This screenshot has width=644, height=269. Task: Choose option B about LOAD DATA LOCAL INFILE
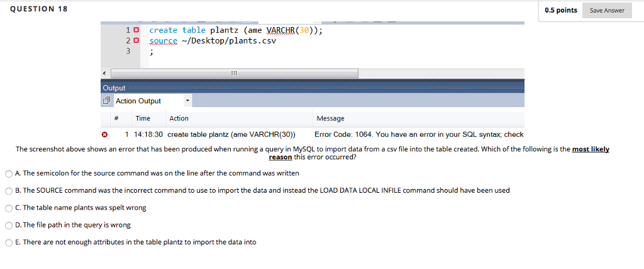coord(9,191)
